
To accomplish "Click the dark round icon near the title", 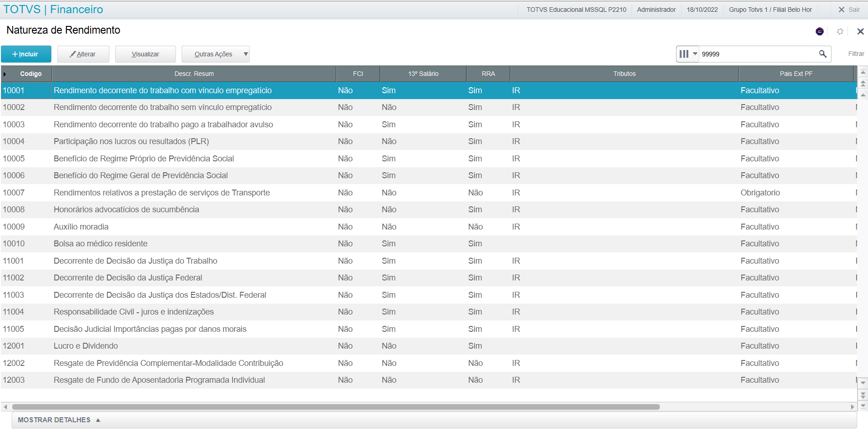I will 820,31.
